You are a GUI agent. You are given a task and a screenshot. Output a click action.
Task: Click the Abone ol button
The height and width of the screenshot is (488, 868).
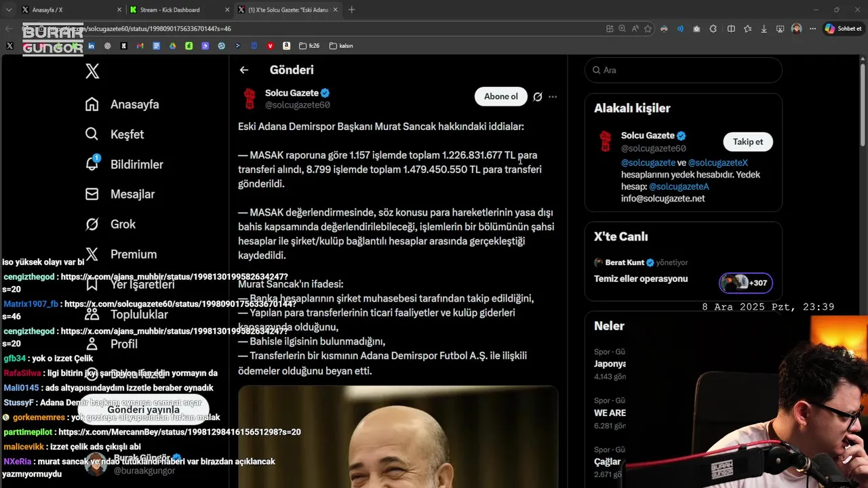point(501,96)
